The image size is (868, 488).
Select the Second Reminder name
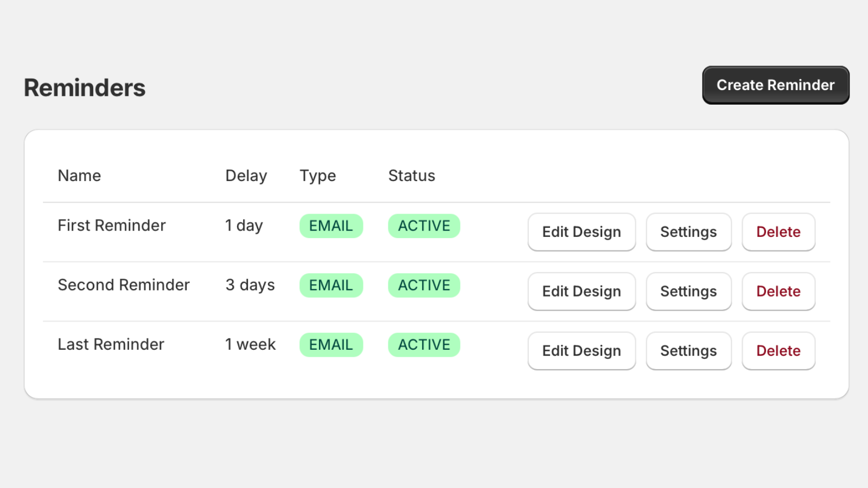click(x=124, y=285)
